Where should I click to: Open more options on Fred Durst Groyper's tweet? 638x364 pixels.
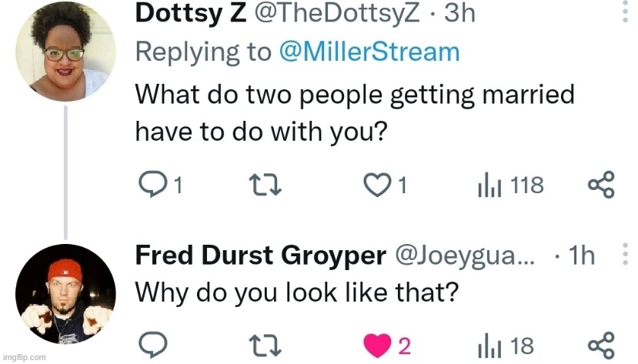click(626, 254)
